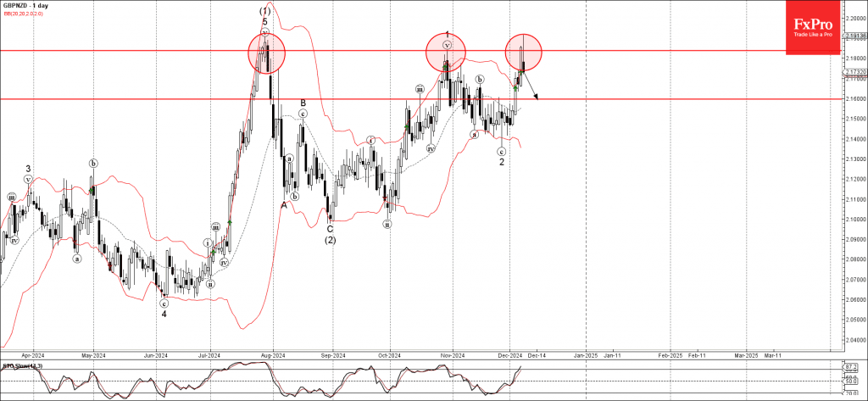Click wave label 2 below the November low
Viewport: 868px width, 401px height.
coord(502,161)
